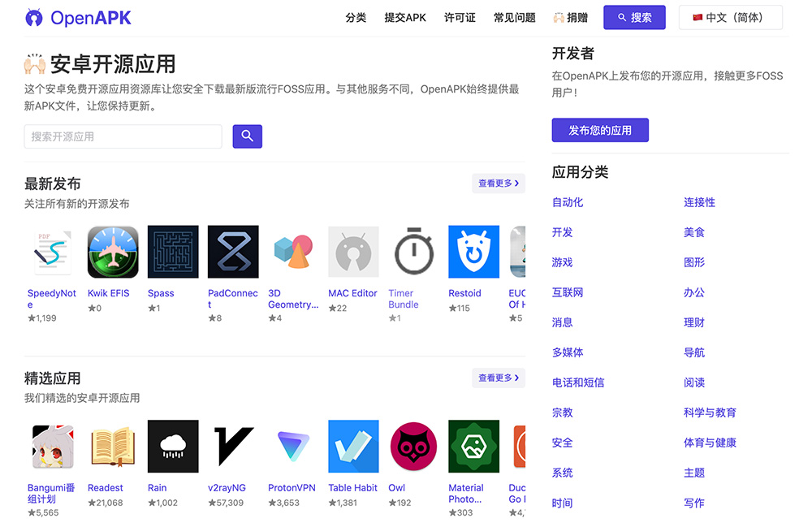The image size is (812, 527).
Task: Open the 时间 category
Action: pyautogui.click(x=563, y=503)
